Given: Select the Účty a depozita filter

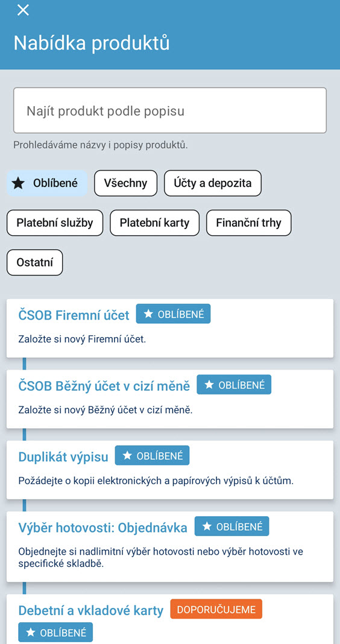Looking at the screenshot, I should [213, 183].
